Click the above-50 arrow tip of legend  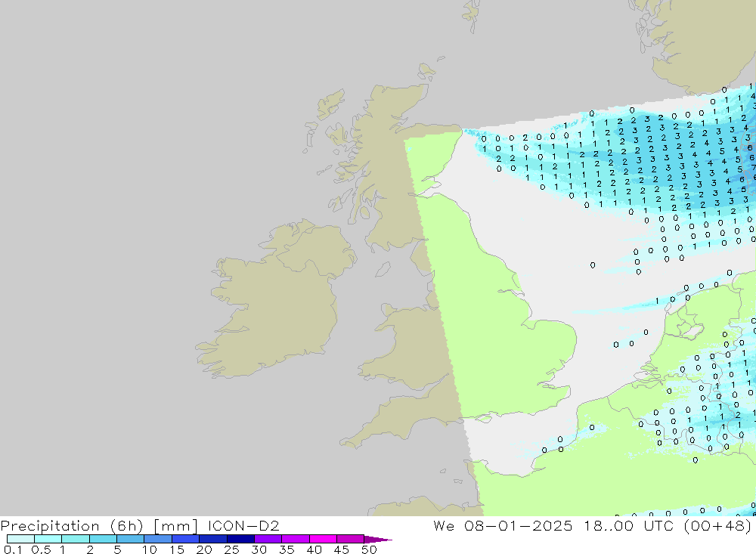coord(378,539)
